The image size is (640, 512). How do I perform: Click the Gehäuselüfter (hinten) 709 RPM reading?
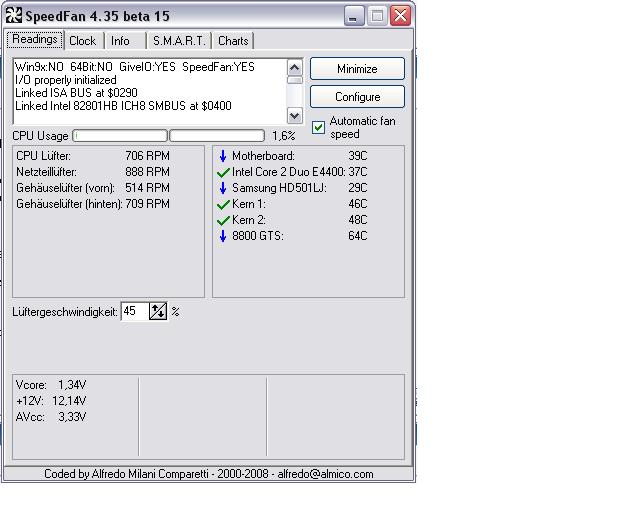[x=93, y=204]
